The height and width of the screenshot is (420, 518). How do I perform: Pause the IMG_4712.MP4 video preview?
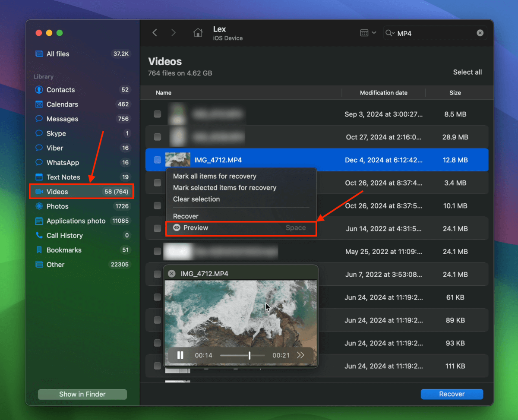pyautogui.click(x=180, y=355)
